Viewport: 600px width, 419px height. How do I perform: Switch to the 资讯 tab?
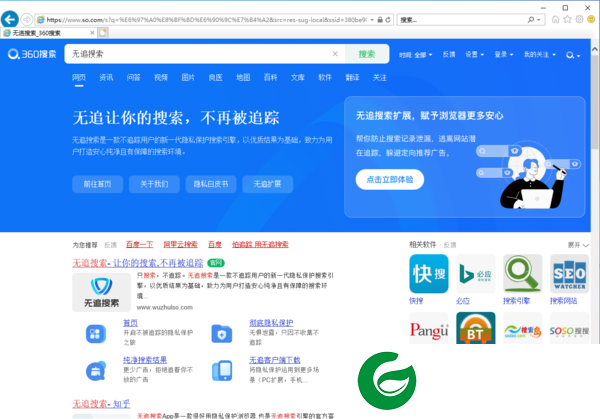coord(106,78)
